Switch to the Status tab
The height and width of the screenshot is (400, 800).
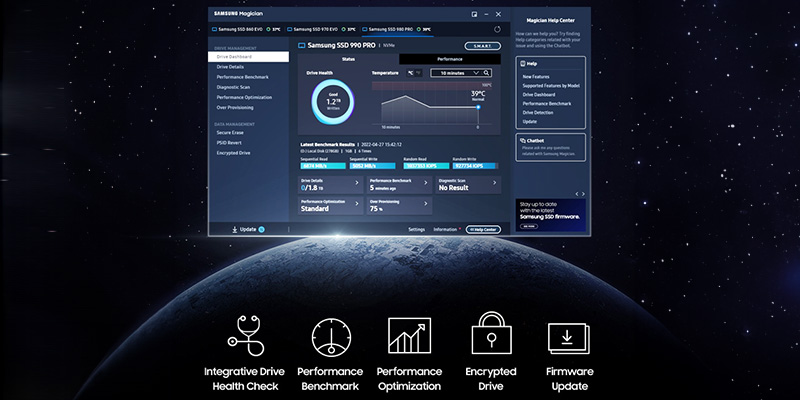pyautogui.click(x=348, y=59)
